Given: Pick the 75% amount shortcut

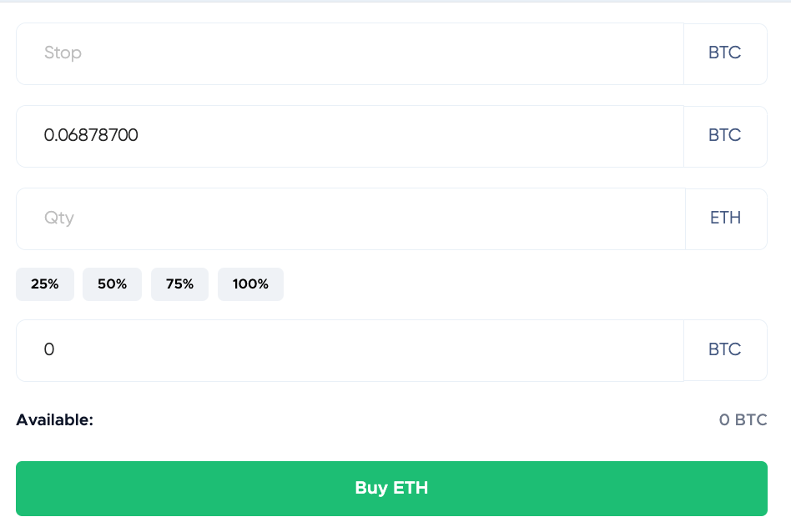Looking at the screenshot, I should coord(179,284).
